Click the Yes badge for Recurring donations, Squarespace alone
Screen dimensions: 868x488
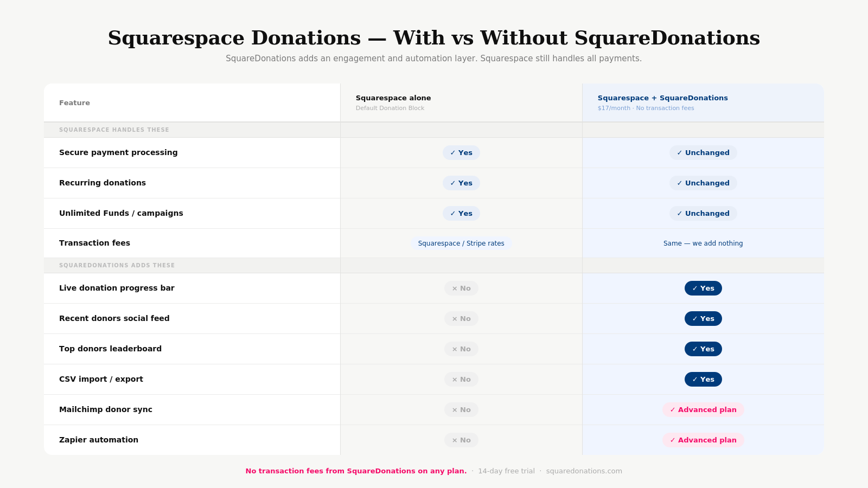(x=461, y=183)
